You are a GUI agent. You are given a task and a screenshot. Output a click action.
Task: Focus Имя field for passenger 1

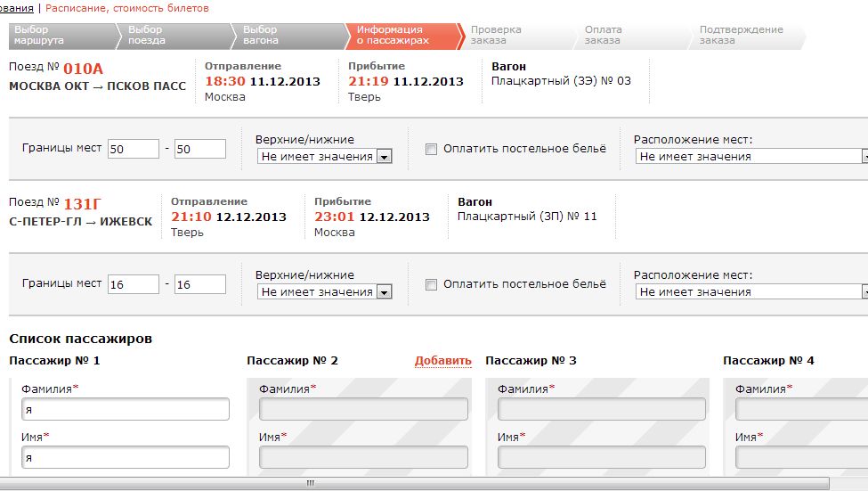[126, 458]
